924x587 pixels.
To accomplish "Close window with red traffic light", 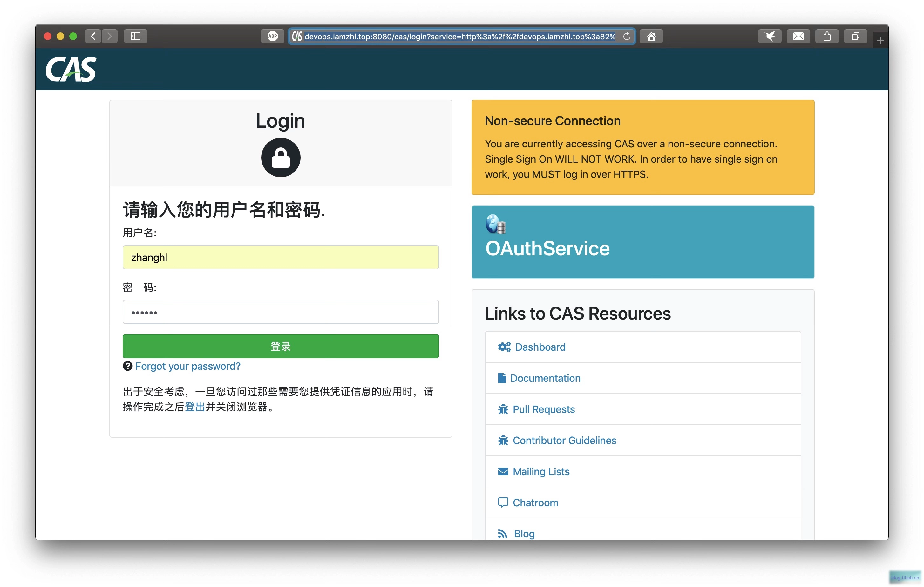I will (48, 36).
